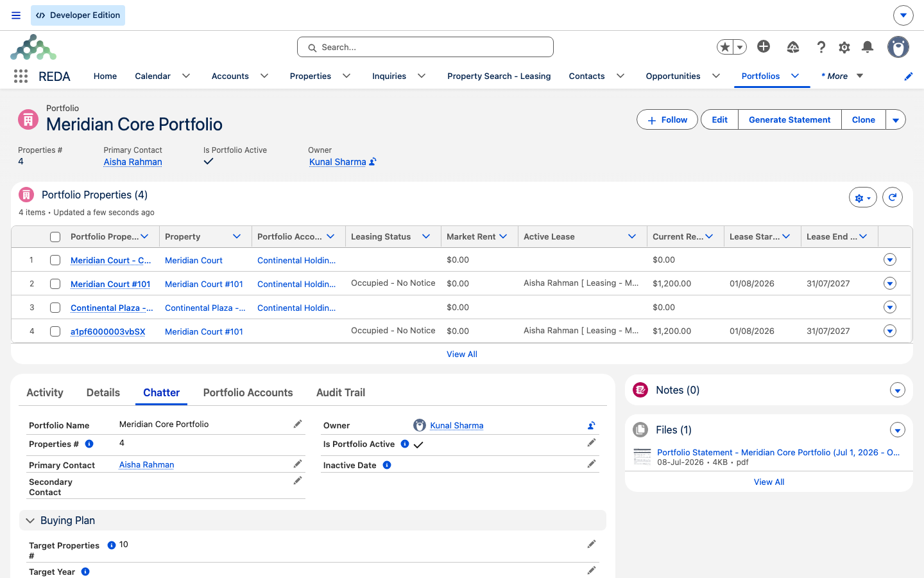Viewport: 924px width, 578px height.
Task: Follow the Meridian Core Portfolio record
Action: point(667,120)
